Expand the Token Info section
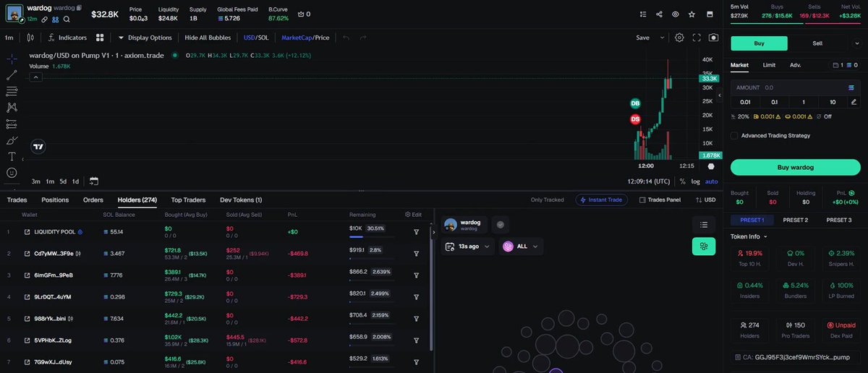 (749, 236)
